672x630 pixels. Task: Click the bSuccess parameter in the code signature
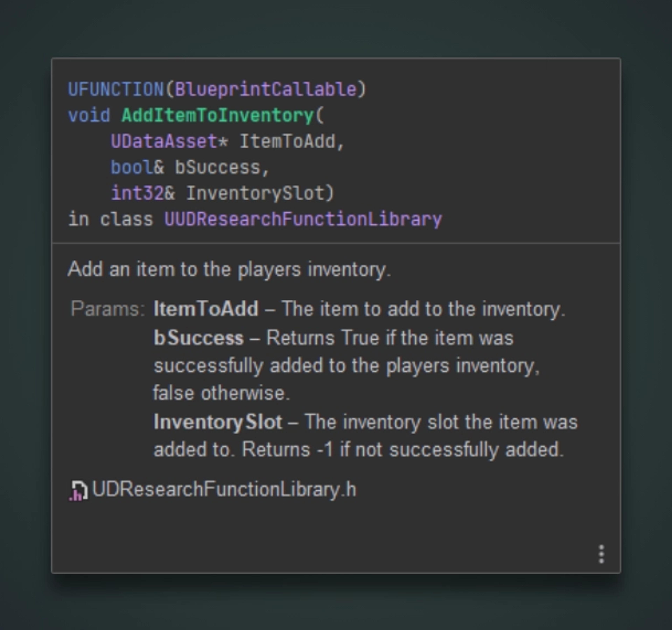point(217,167)
